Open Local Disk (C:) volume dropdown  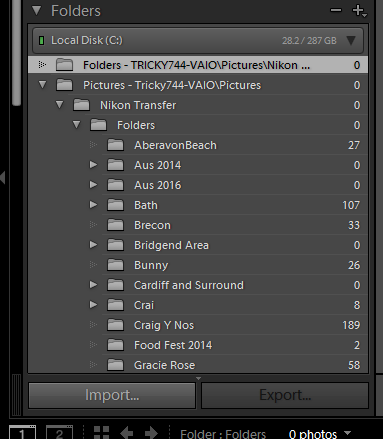(351, 41)
